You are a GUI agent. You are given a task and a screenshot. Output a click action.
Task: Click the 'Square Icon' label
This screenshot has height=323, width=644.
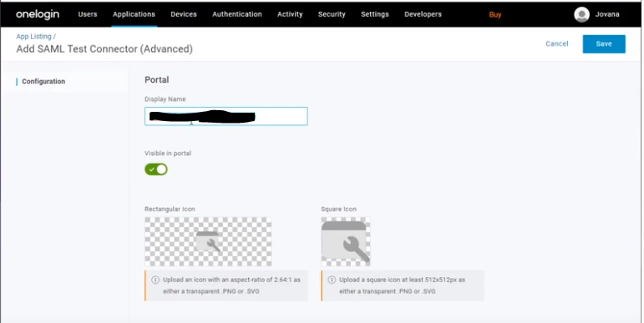(x=338, y=209)
